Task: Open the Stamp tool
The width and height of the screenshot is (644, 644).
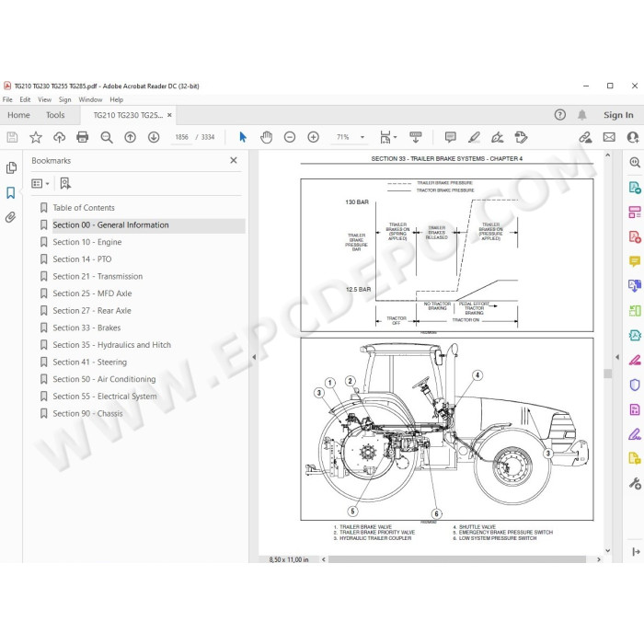Action: [521, 137]
